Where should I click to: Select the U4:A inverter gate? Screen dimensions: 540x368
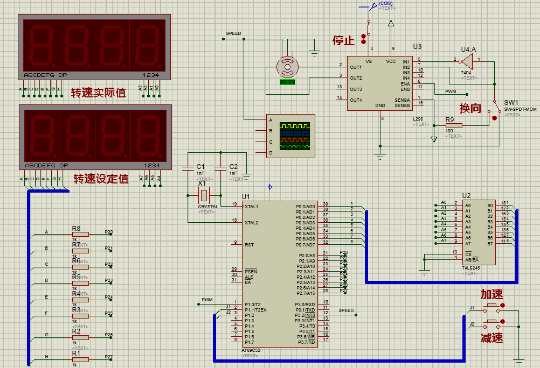click(x=467, y=62)
